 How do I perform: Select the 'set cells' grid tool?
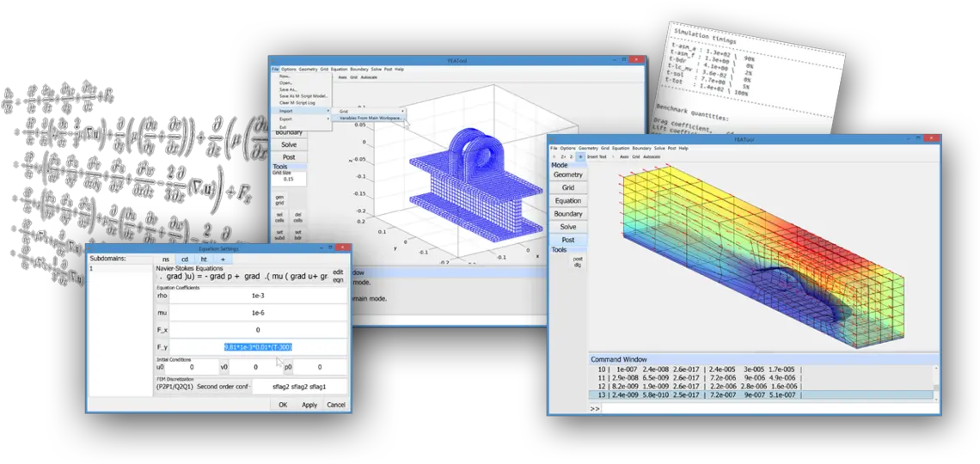(279, 217)
